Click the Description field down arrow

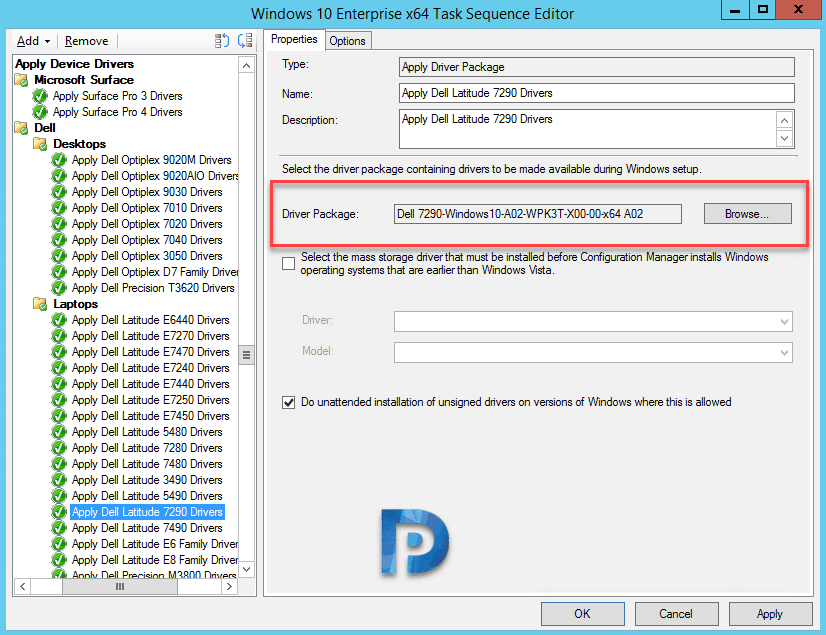click(x=784, y=138)
